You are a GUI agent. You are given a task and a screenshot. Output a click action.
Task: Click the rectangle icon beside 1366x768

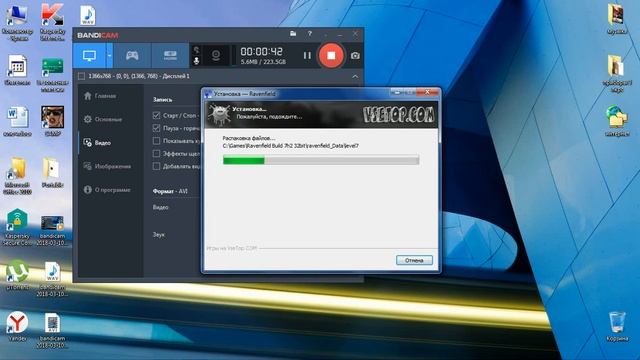(82, 76)
